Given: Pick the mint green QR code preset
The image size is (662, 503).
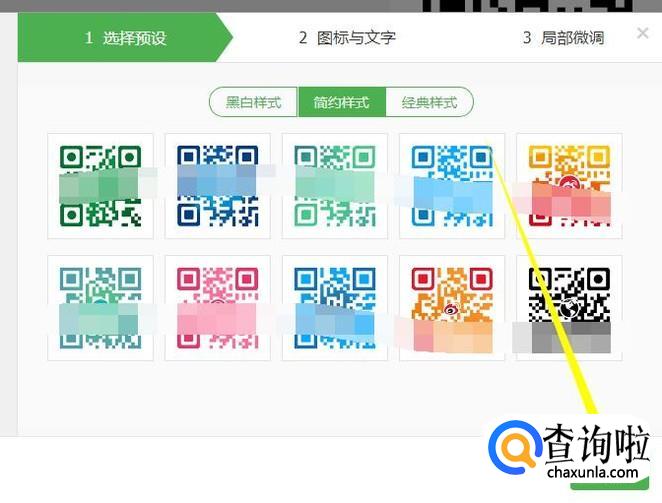Looking at the screenshot, I should (335, 186).
